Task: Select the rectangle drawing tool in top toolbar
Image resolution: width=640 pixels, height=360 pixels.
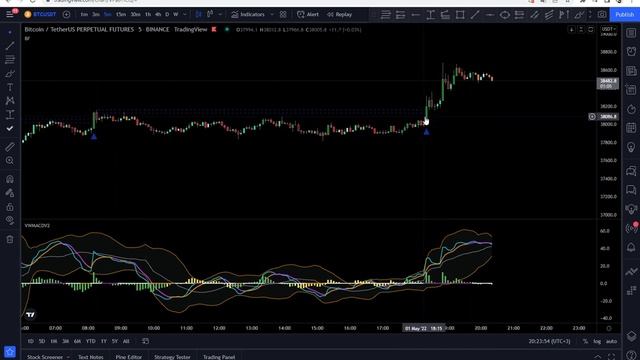Action: pos(460,15)
